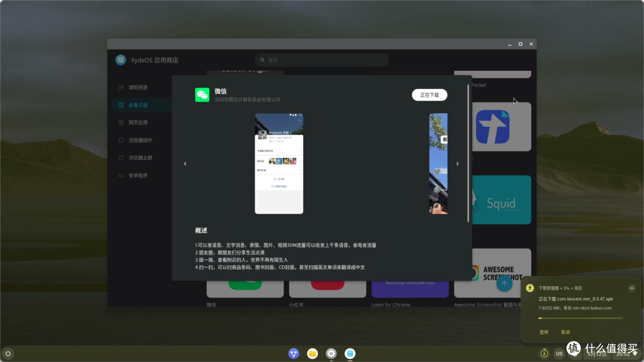Show the previous screenshot with left arrow
Screen dimensions: 644x362
(185, 163)
